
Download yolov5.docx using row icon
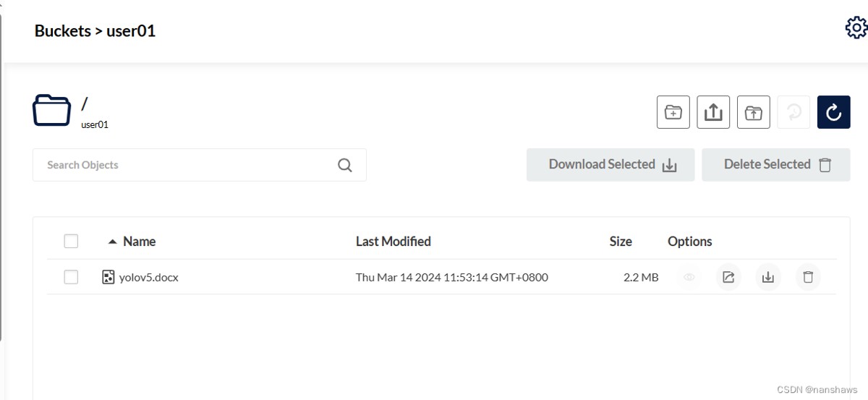click(768, 277)
